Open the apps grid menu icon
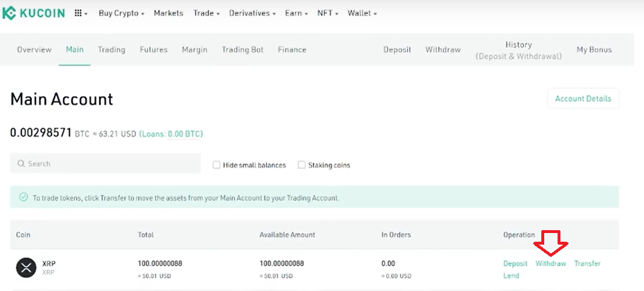This screenshot has width=644, height=291. [x=78, y=13]
